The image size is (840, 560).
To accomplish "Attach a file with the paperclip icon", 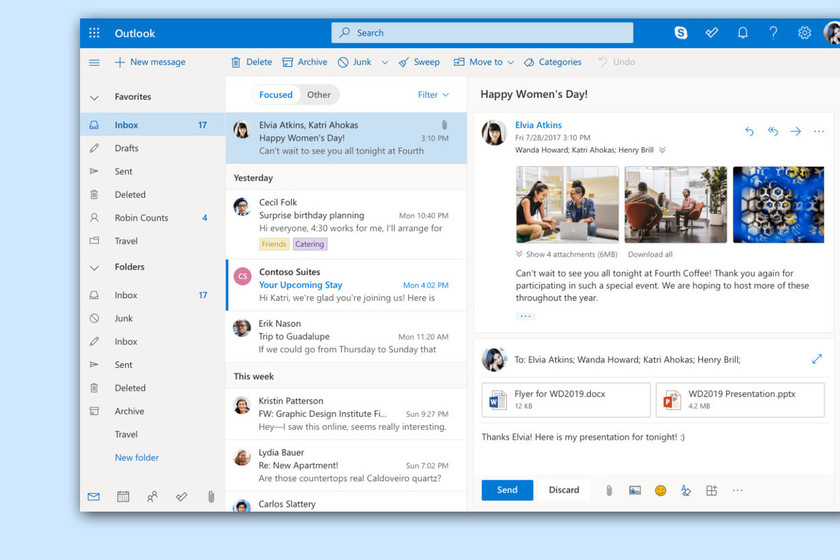I will click(608, 490).
